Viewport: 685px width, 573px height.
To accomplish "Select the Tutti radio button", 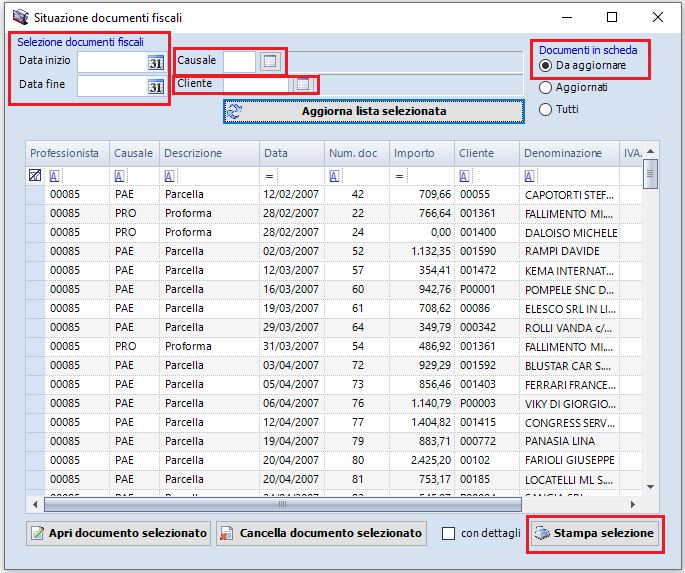I will coord(546,109).
